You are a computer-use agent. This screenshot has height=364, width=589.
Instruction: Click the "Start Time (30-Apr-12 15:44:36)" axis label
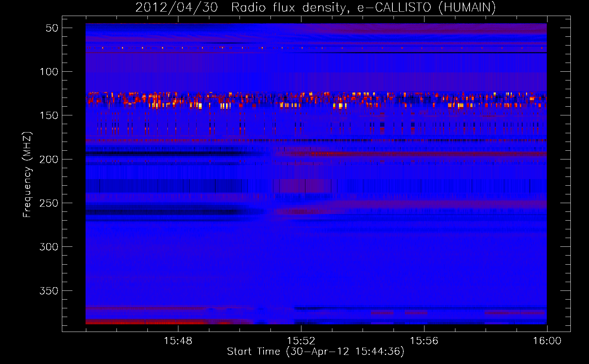[x=316, y=352]
